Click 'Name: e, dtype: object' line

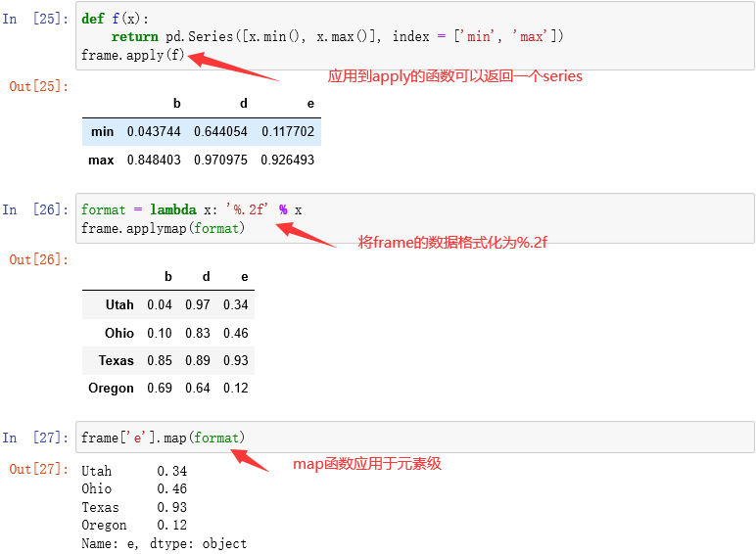164,544
